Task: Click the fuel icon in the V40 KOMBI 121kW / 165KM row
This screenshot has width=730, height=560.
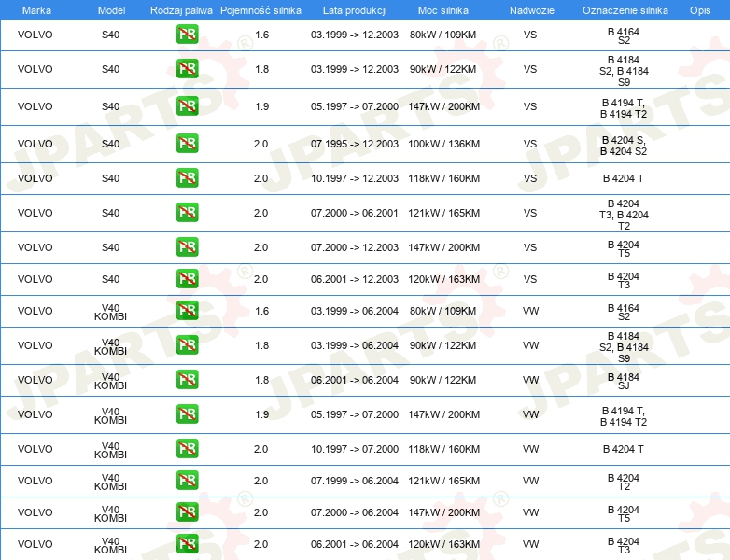Action: click(x=187, y=480)
